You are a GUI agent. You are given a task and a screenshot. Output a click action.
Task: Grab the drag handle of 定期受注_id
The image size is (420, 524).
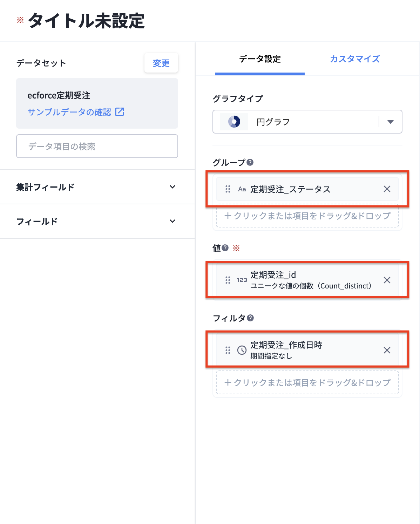pyautogui.click(x=228, y=280)
